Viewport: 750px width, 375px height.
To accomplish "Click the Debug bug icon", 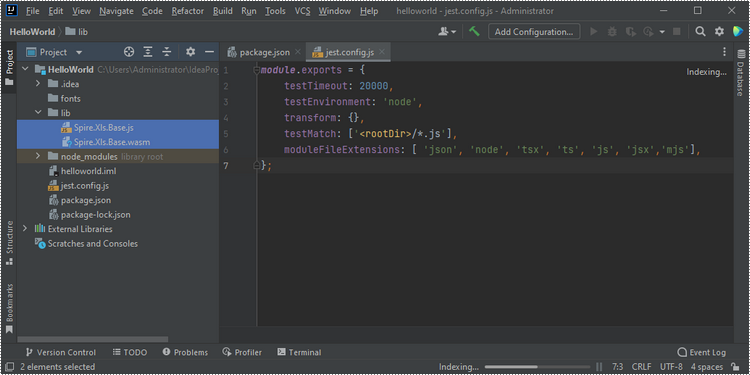I will pos(612,32).
